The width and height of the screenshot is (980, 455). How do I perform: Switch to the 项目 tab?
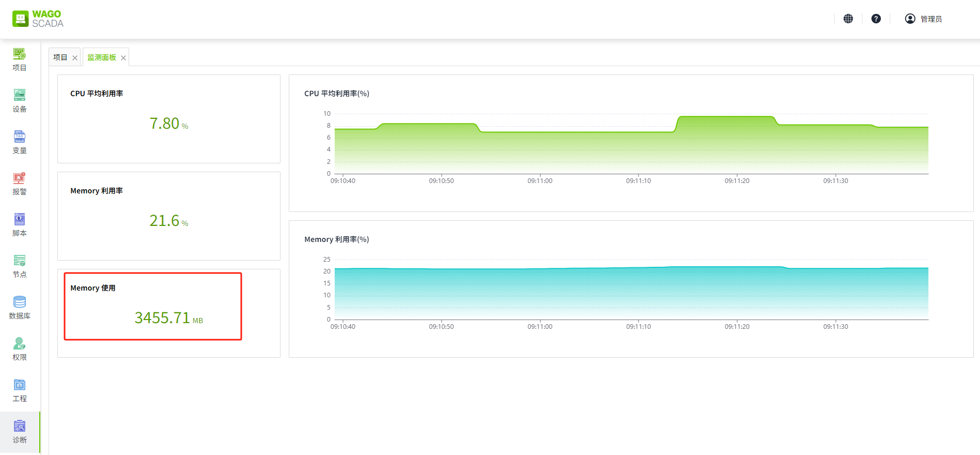click(x=60, y=57)
